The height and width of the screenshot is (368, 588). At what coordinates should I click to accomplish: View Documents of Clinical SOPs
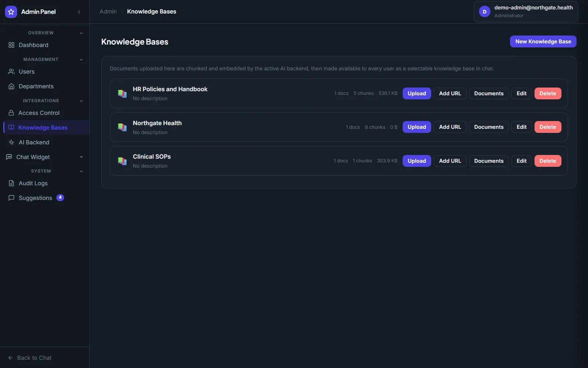(489, 161)
